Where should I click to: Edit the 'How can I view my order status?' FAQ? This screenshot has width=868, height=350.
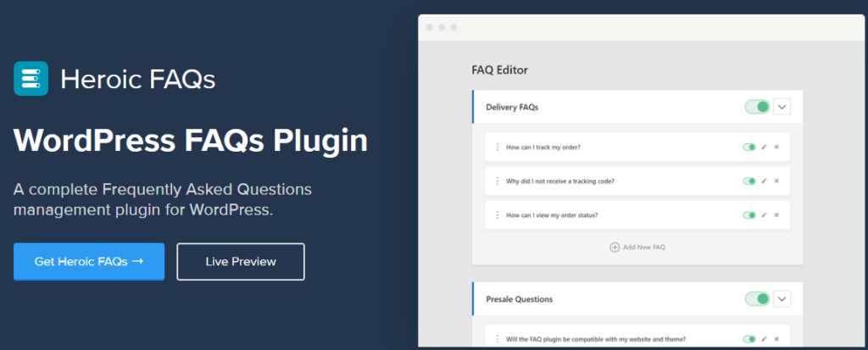764,215
